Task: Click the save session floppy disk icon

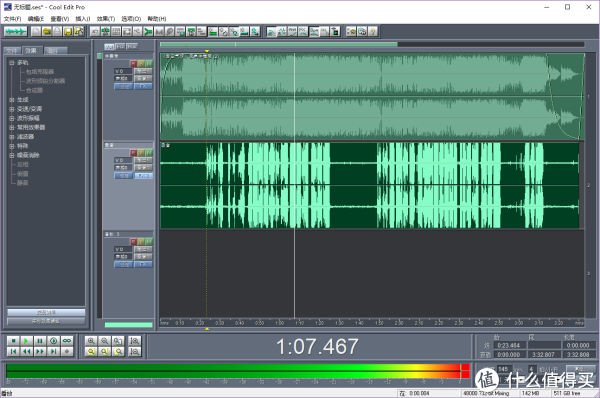Action: [x=68, y=31]
